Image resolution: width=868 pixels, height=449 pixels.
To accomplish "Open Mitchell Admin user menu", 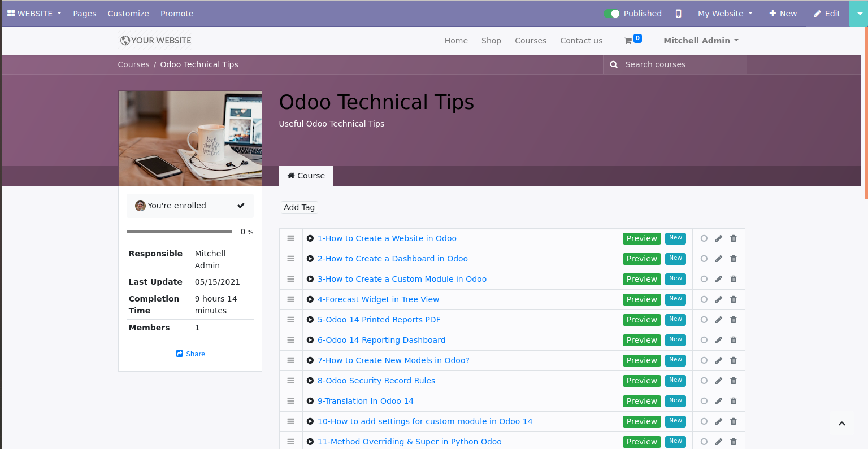I will coord(701,41).
